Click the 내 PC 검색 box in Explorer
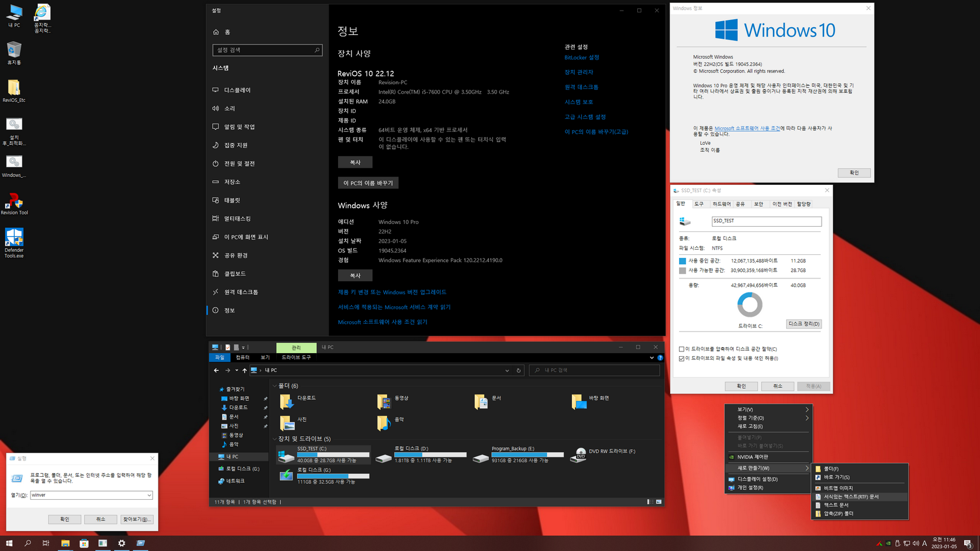 pos(594,370)
